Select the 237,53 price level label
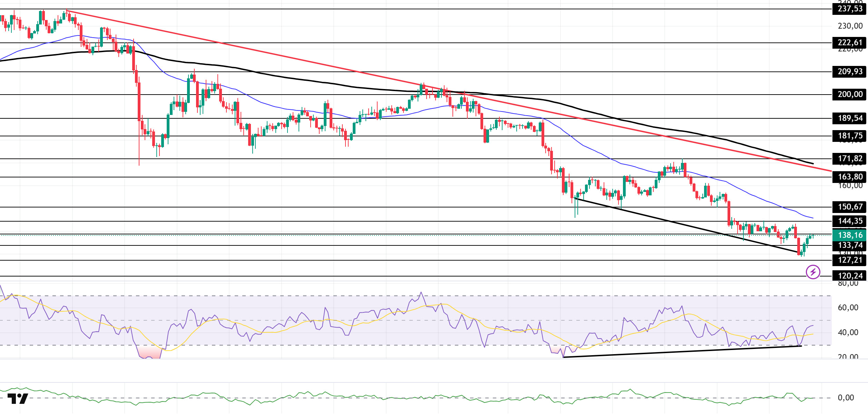This screenshot has width=868, height=418. [x=850, y=9]
